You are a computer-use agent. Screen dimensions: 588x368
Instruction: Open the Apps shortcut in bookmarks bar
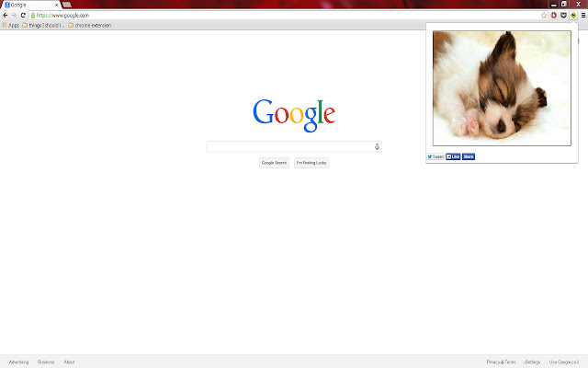point(11,26)
